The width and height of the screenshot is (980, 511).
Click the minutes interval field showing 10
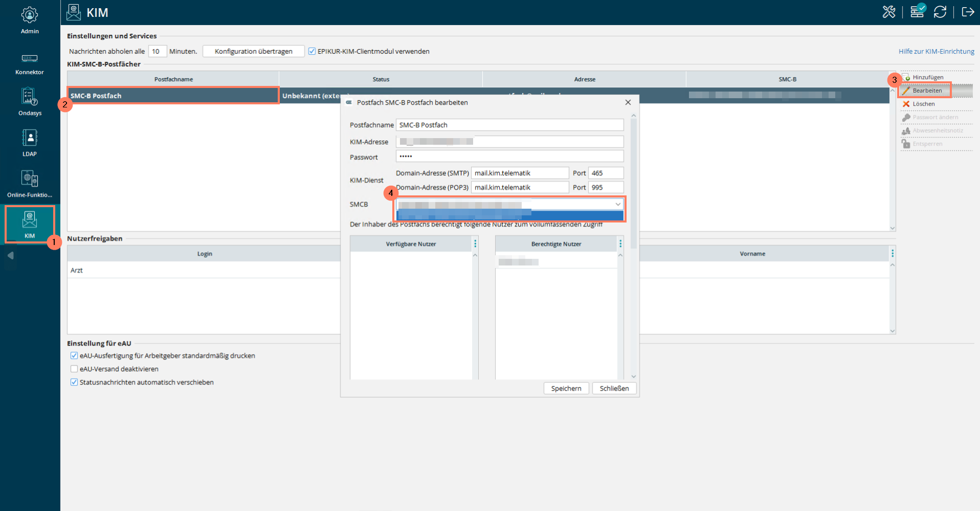(x=158, y=51)
